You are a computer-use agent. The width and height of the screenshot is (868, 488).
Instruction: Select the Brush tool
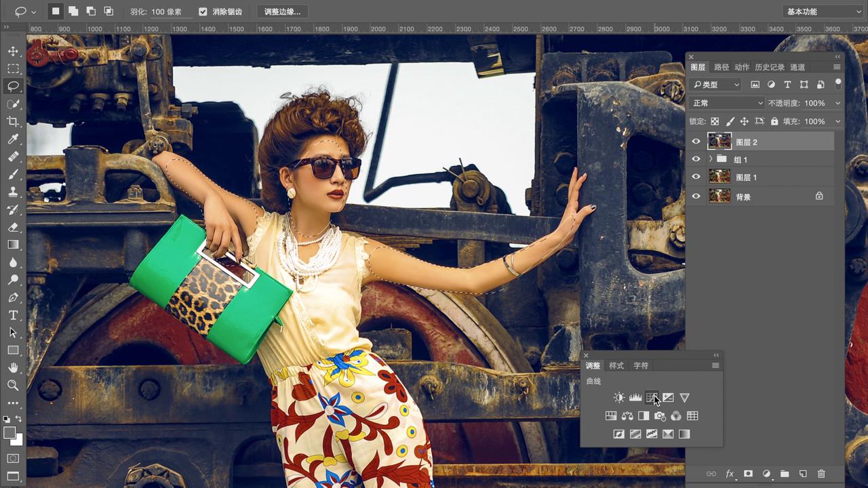pyautogui.click(x=13, y=174)
